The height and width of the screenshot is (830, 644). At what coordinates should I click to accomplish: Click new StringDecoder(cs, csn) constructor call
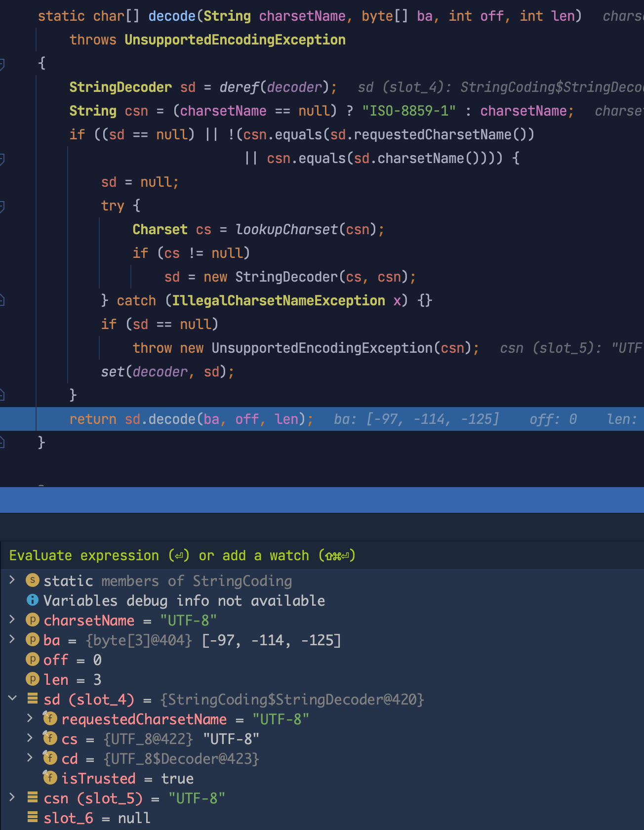coord(306,277)
